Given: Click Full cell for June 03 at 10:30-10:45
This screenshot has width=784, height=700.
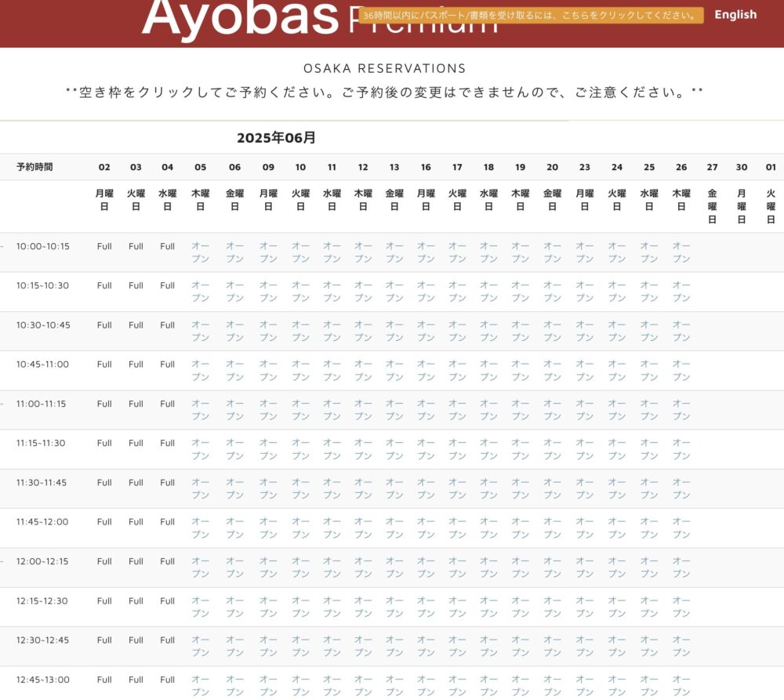Looking at the screenshot, I should tap(136, 325).
